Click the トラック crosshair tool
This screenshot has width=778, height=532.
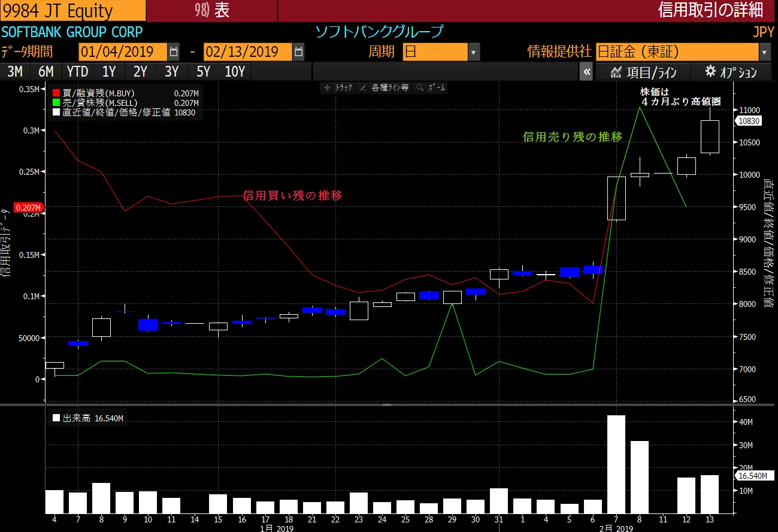click(x=338, y=87)
